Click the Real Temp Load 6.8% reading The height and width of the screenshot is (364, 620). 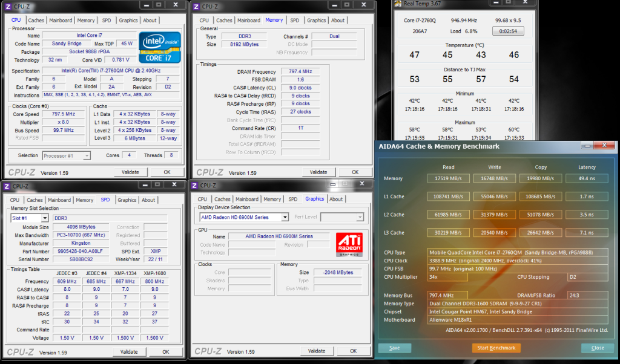pos(463,31)
